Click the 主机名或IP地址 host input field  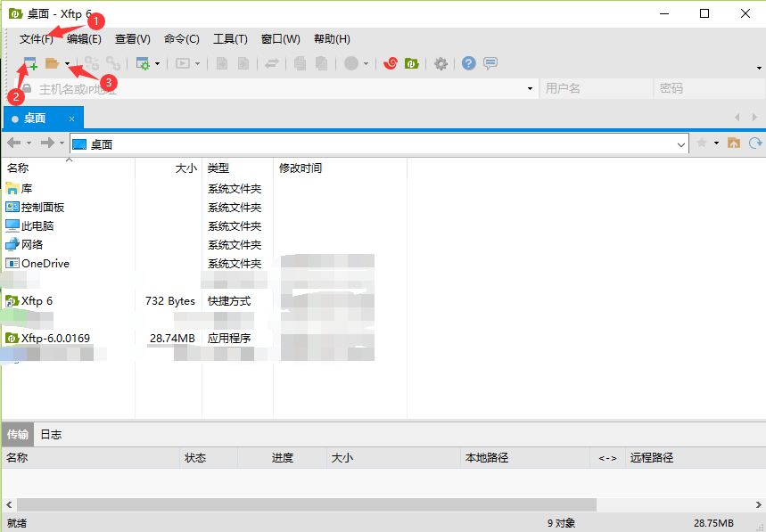(x=274, y=89)
